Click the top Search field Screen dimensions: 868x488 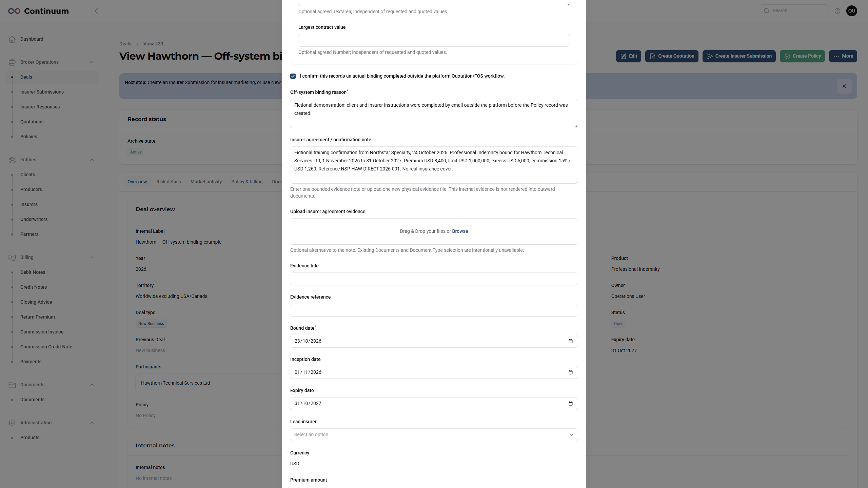(794, 11)
